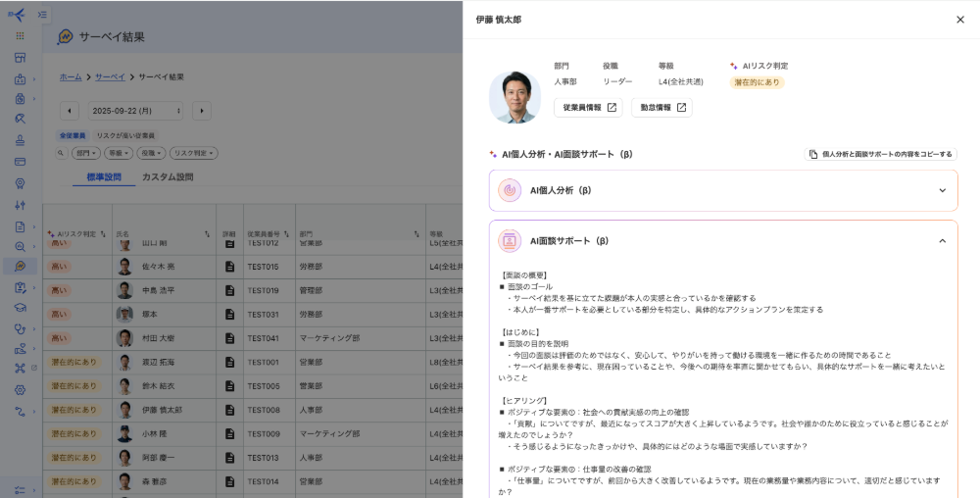Screen dimensions: 980x498
Task: Sort the table by 部門 column
Action: point(416,234)
